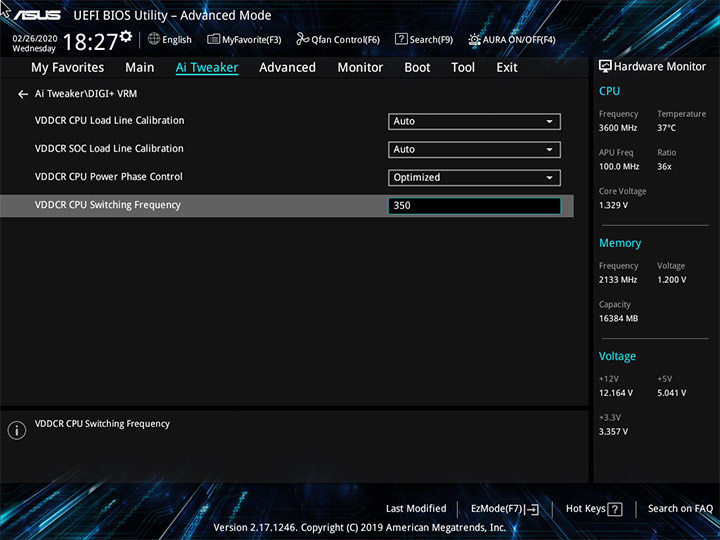Select VDDCR SOC Load Line Calibration label

pyautogui.click(x=109, y=148)
